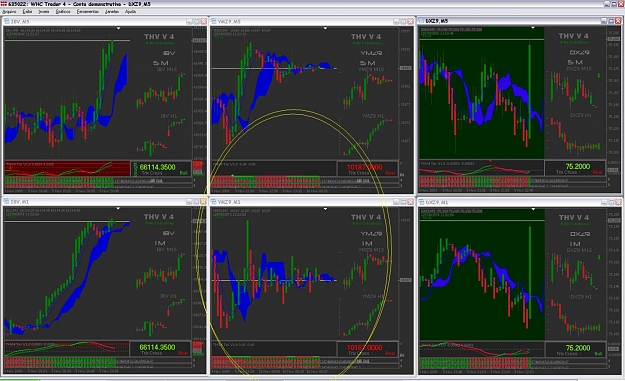This screenshot has height=381, width=625.
Task: Minimize the main WHC Trader window
Action: point(607,4)
